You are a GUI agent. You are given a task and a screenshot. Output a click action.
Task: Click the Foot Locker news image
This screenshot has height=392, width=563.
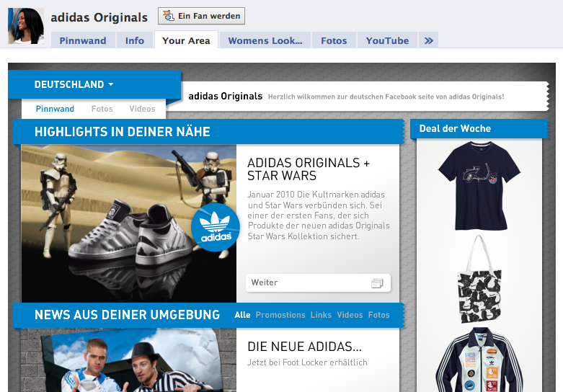129,360
